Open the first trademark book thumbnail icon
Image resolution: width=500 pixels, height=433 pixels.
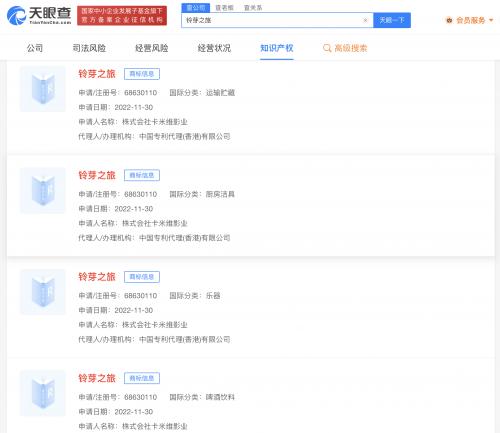[43, 89]
